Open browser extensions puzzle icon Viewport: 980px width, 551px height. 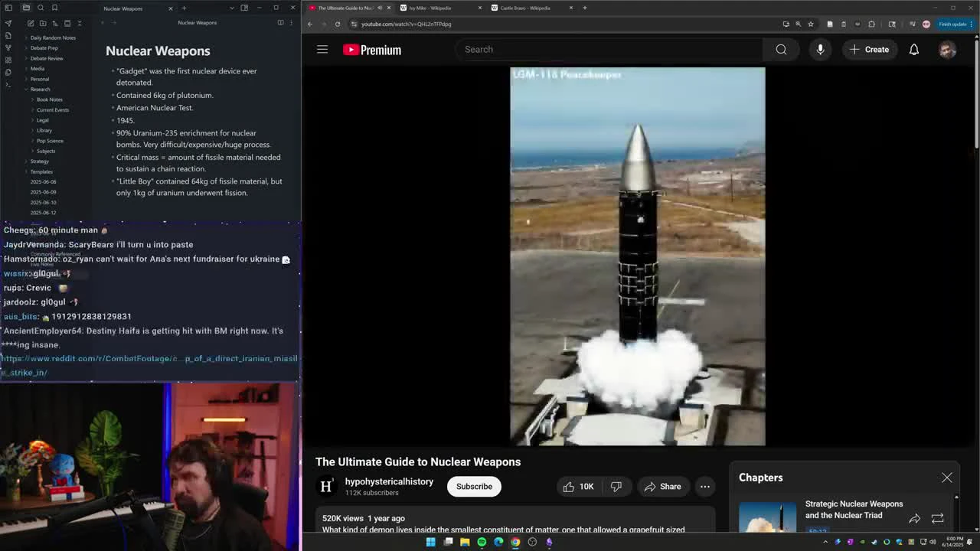coord(871,24)
